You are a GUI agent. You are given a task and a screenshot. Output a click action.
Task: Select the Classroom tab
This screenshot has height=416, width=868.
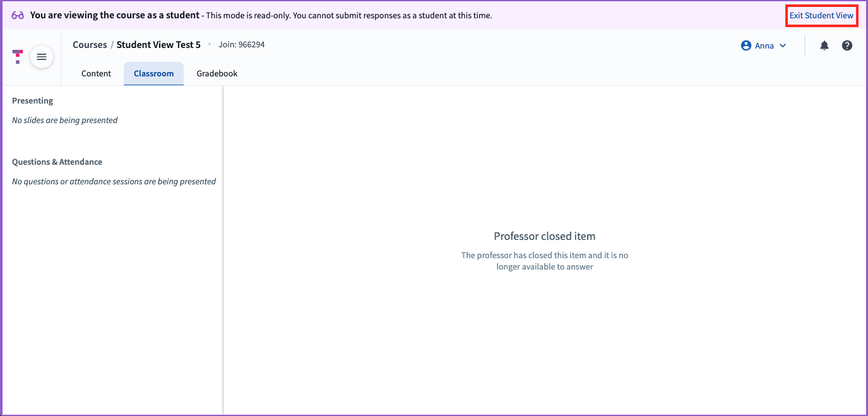pos(153,73)
